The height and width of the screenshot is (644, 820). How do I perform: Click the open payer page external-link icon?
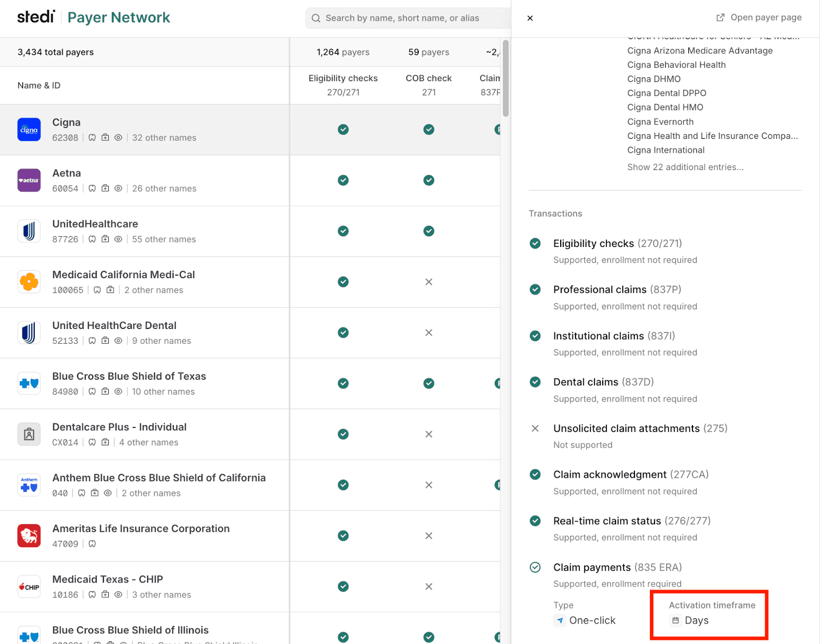click(x=720, y=17)
